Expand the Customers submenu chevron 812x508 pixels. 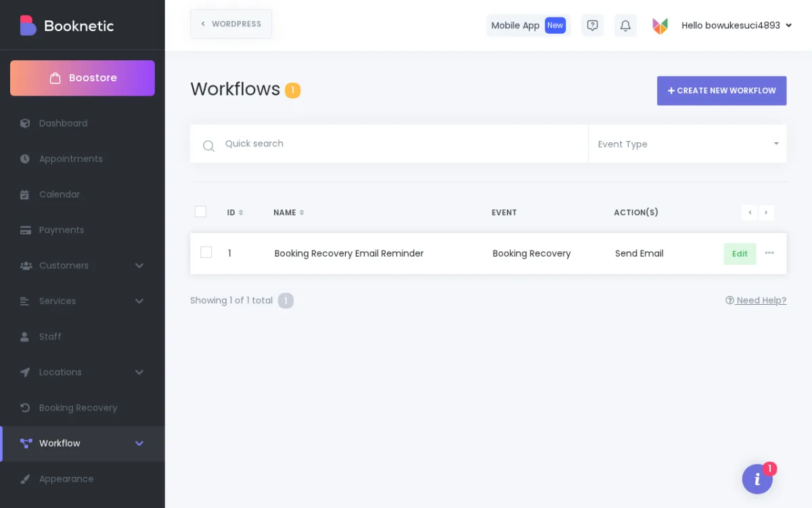139,266
